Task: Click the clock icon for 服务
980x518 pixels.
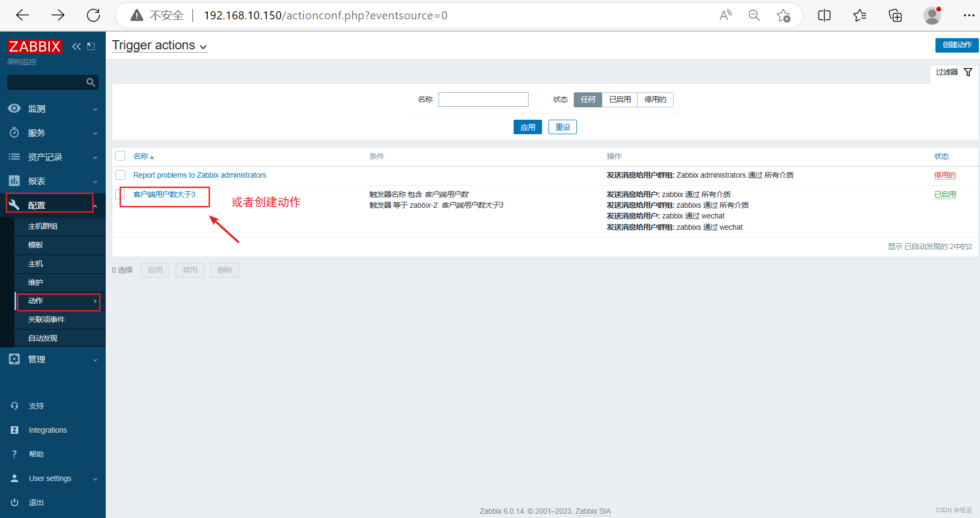Action: click(x=14, y=133)
